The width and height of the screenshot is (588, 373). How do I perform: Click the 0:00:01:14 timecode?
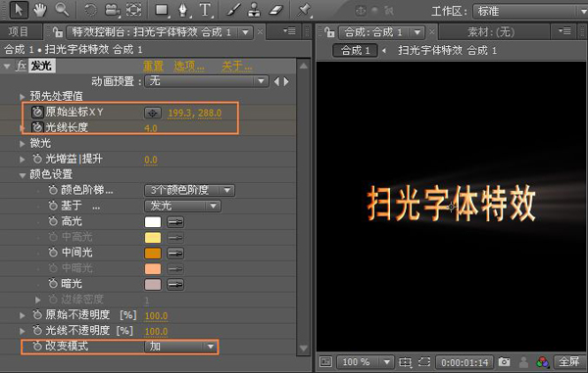(x=465, y=362)
